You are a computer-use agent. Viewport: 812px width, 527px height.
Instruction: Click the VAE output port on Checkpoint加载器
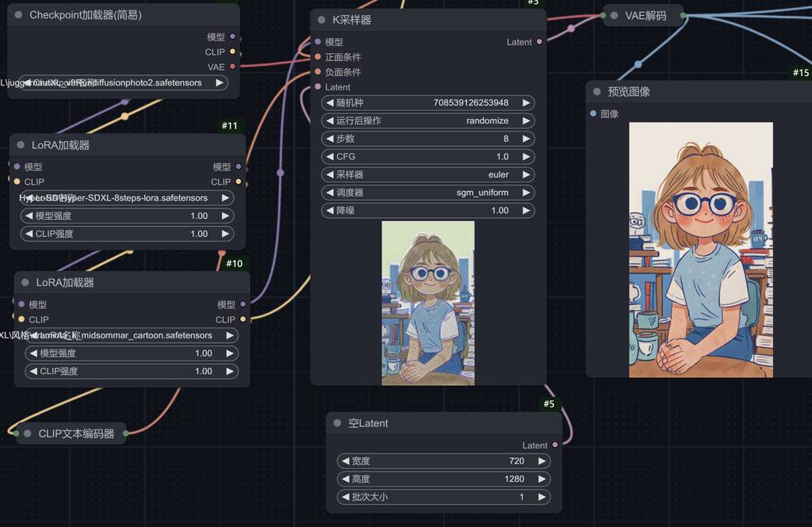(x=232, y=67)
